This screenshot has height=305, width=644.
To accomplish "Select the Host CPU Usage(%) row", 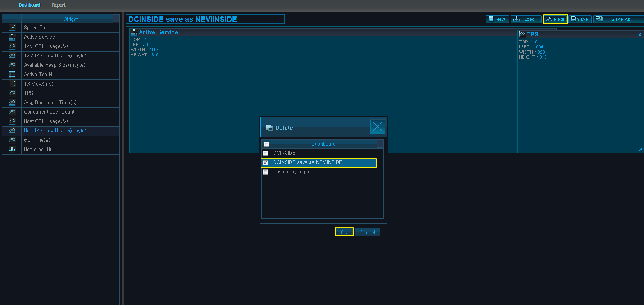I will [x=61, y=121].
